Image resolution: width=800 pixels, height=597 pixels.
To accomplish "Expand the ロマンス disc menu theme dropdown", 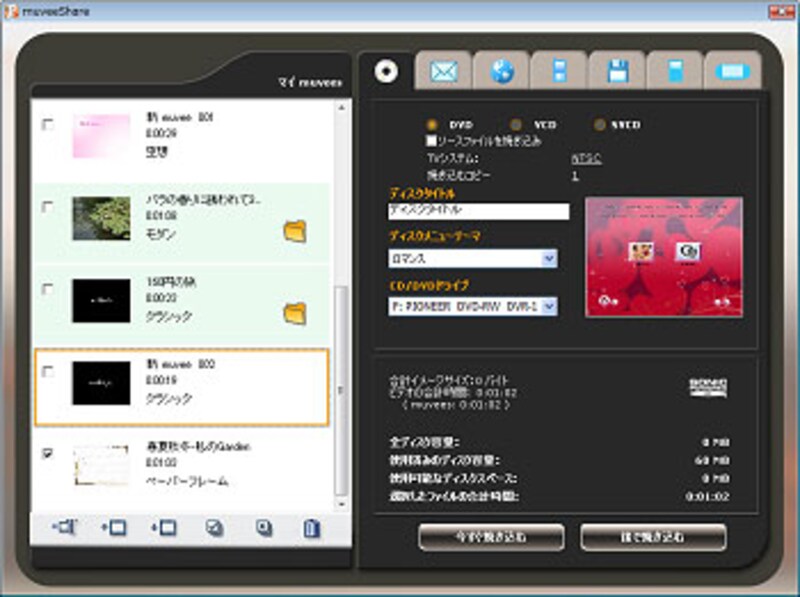I will tap(548, 258).
